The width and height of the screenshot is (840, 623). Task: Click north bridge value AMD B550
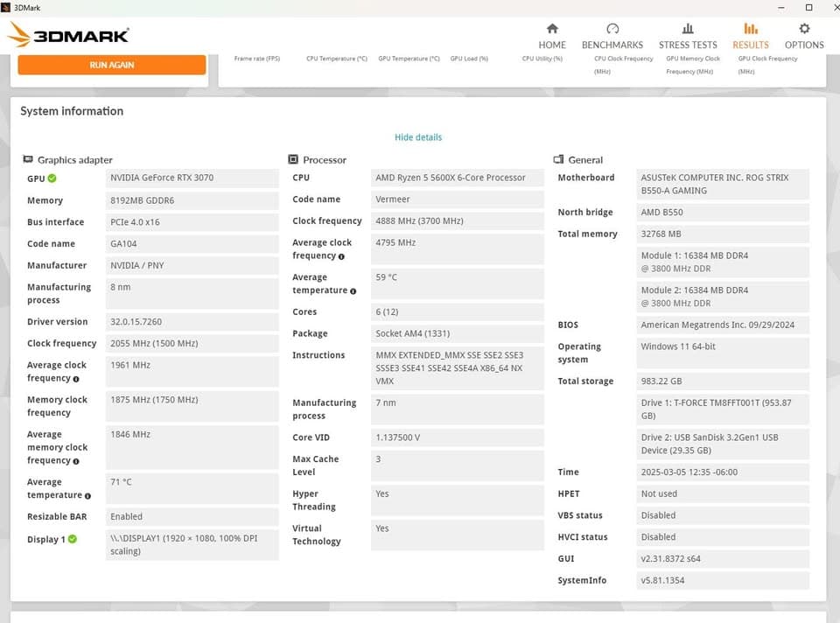(x=723, y=212)
